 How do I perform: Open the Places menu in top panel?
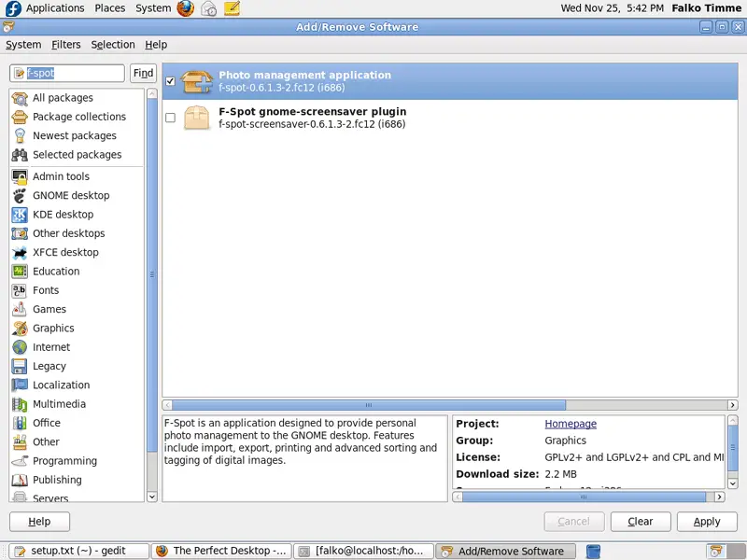(x=110, y=8)
